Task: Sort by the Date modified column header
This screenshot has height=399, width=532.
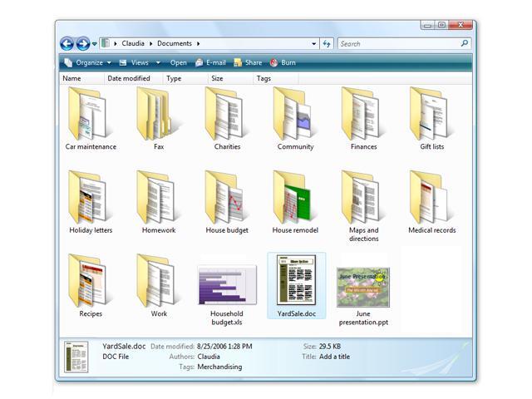Action: tap(129, 78)
